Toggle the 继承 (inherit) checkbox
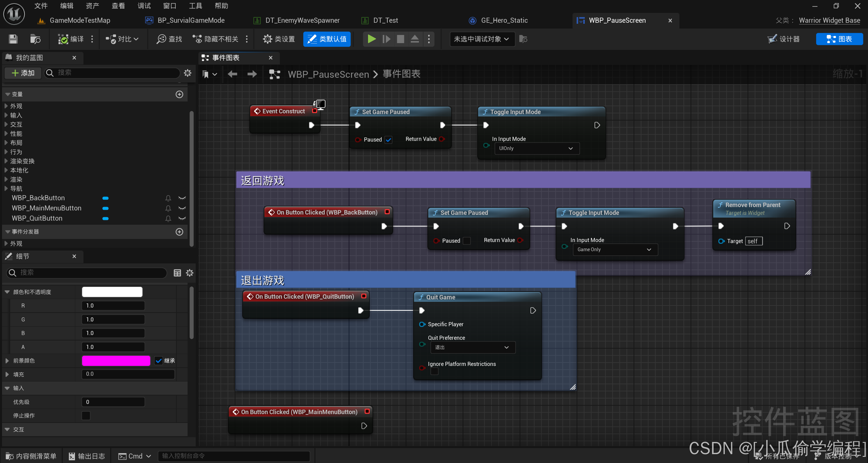The height and width of the screenshot is (463, 868). coord(158,360)
